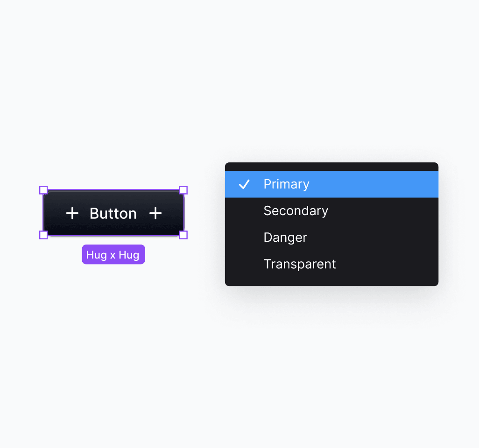Screen dimensions: 479x448
Task: Click the Button text label
Action: [x=113, y=213]
